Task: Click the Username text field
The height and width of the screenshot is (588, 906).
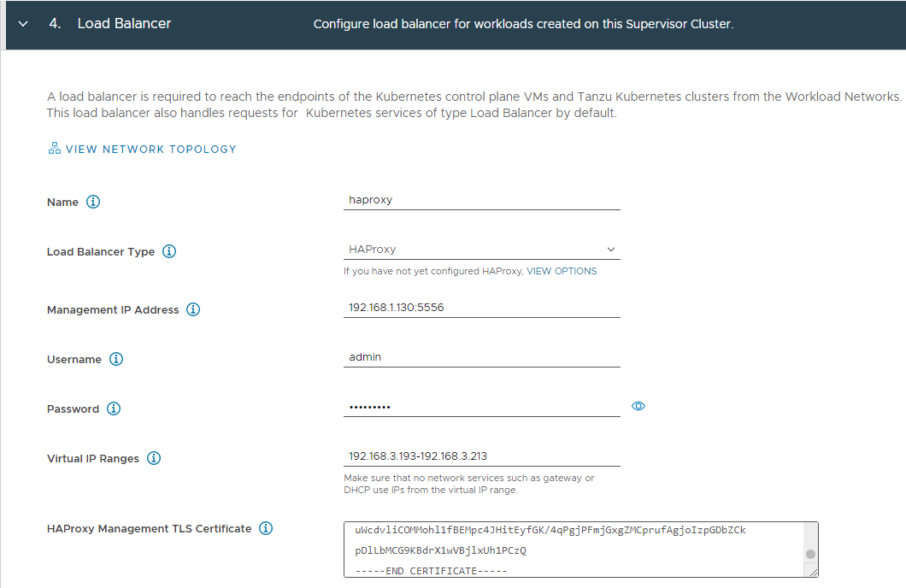Action: pyautogui.click(x=481, y=356)
